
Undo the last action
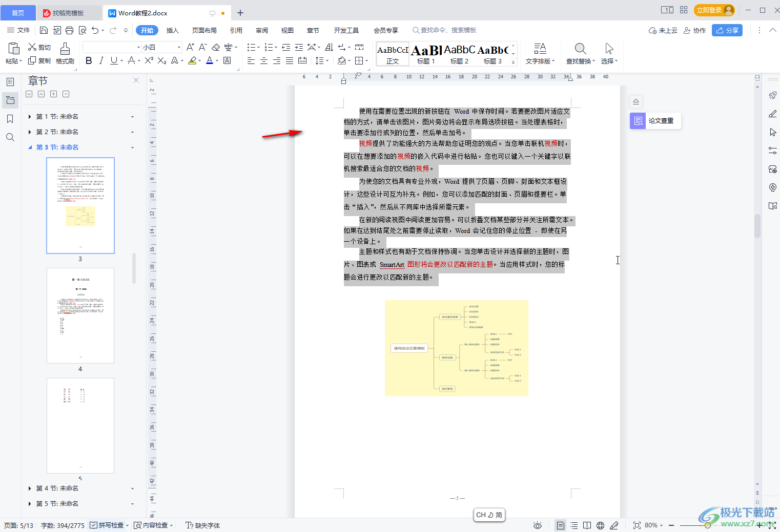tap(95, 30)
